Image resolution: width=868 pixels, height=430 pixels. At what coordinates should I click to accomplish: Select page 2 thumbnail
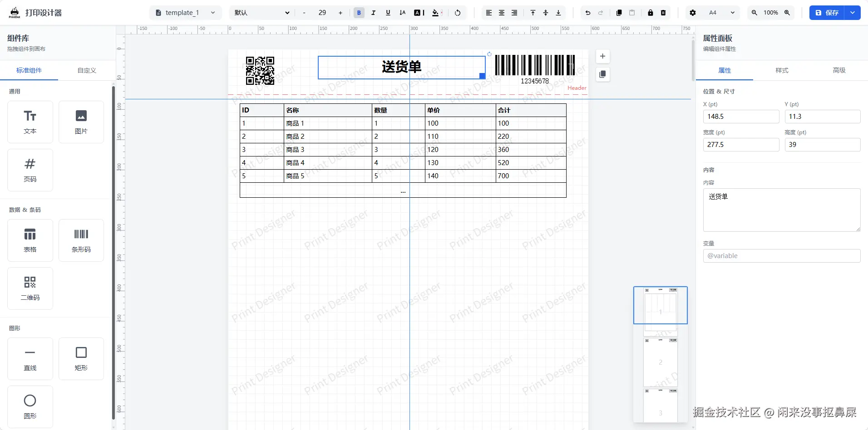pyautogui.click(x=661, y=362)
